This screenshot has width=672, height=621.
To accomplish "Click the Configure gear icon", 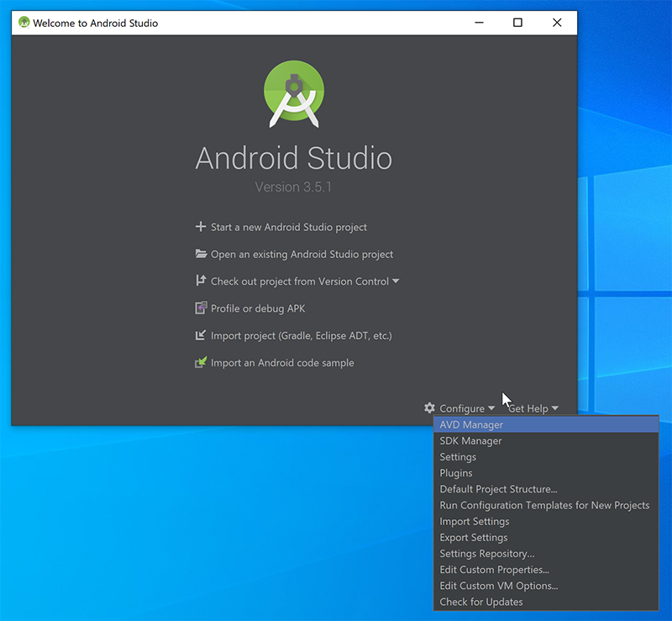I will (x=429, y=408).
